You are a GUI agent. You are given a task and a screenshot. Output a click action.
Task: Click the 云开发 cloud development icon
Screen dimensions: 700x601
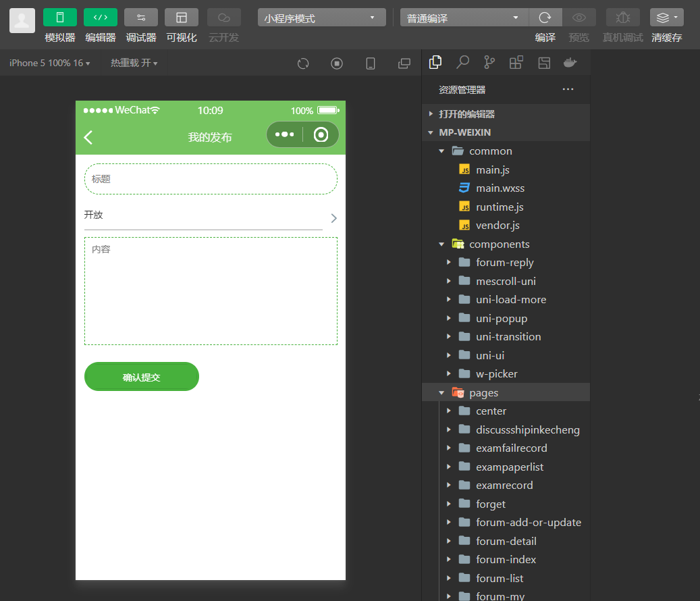[224, 18]
